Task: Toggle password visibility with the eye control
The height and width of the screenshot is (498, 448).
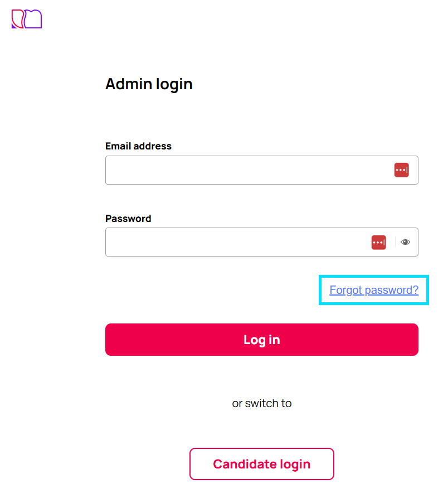Action: point(406,241)
